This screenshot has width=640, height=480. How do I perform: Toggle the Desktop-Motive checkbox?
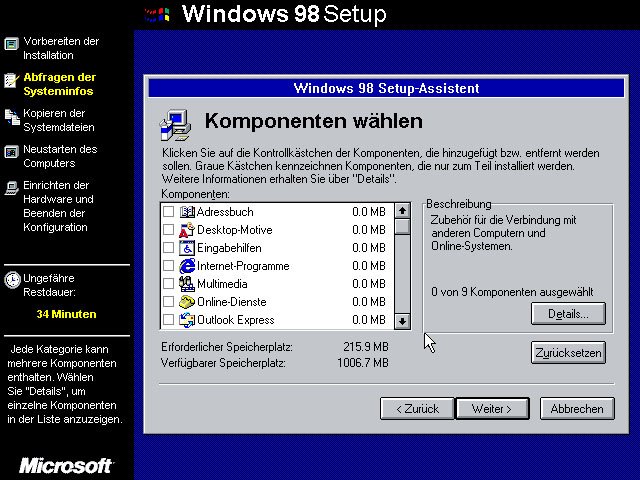(168, 230)
